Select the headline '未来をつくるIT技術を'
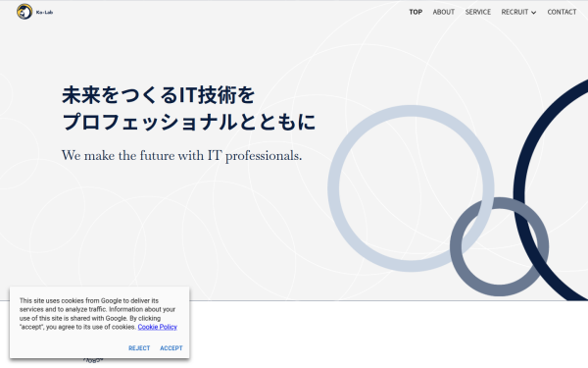588x368 pixels. pos(158,94)
